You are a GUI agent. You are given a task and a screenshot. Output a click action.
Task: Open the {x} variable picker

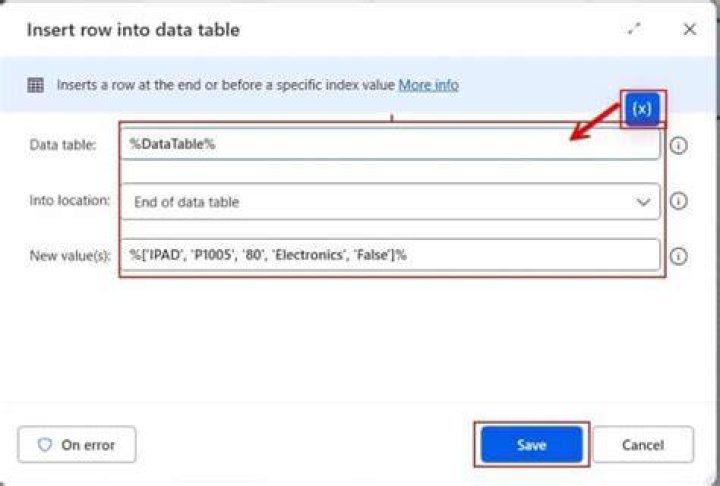tap(642, 109)
